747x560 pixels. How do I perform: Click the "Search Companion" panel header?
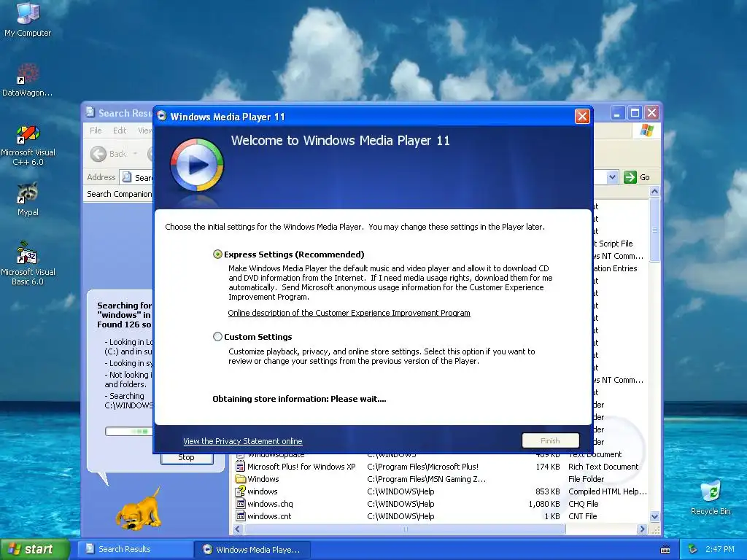click(x=119, y=194)
